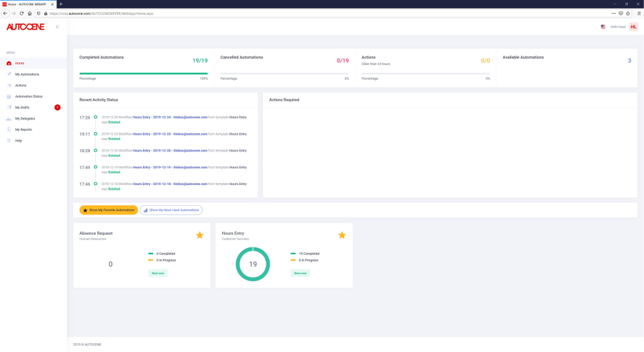The width and height of the screenshot is (644, 352).
Task: Open My Reports sidebar icon
Action: pos(9,129)
